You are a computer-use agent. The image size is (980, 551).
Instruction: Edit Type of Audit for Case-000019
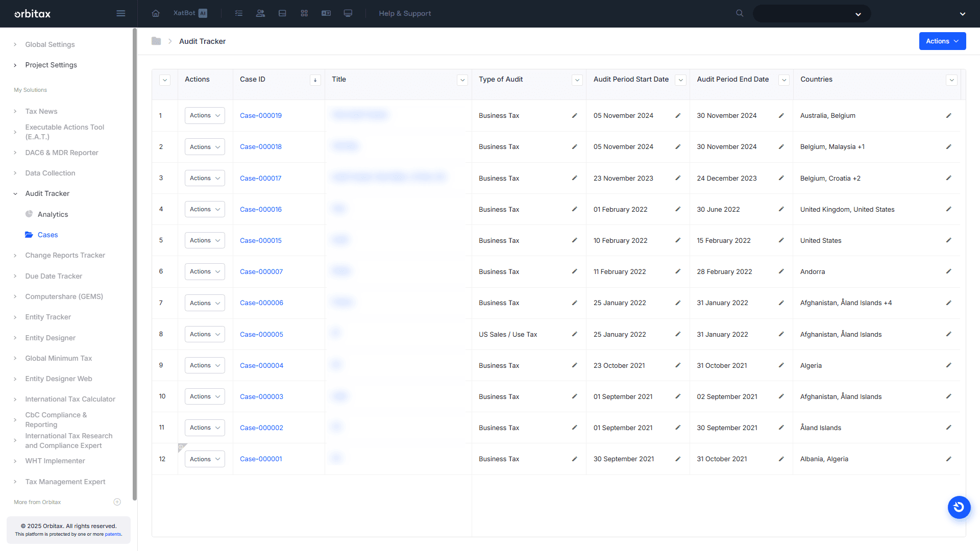pyautogui.click(x=575, y=115)
